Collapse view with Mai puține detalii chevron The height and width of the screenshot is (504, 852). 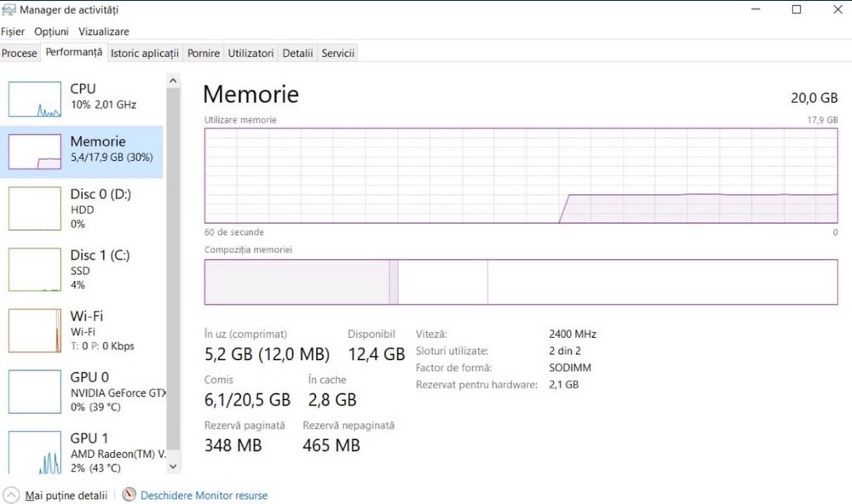point(12,495)
